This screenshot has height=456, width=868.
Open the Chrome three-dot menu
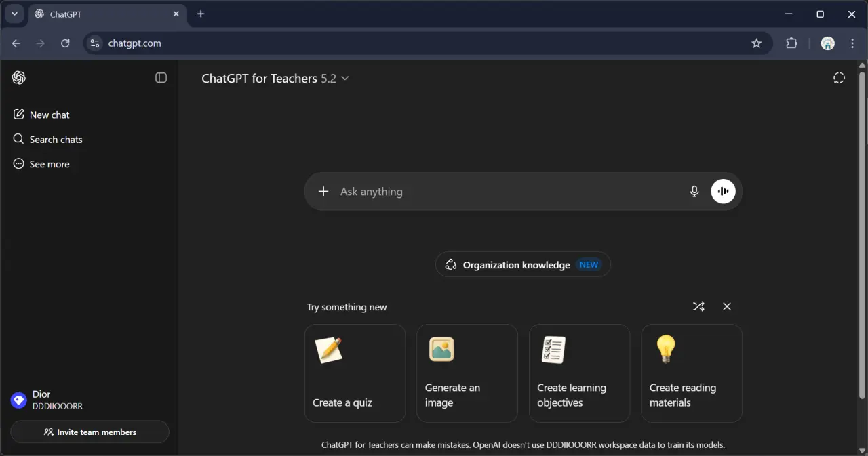[852, 43]
